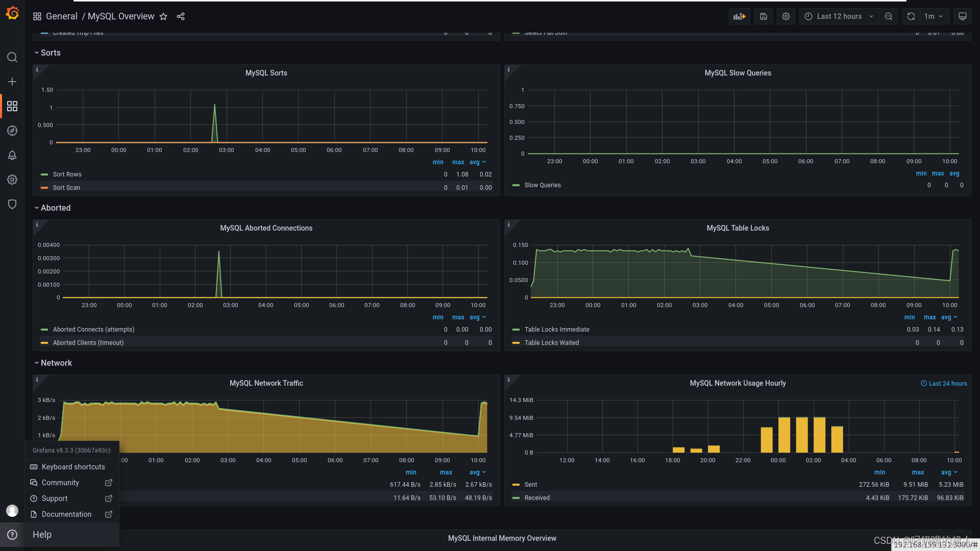Open dashboard settings gear in top bar

(x=786, y=16)
